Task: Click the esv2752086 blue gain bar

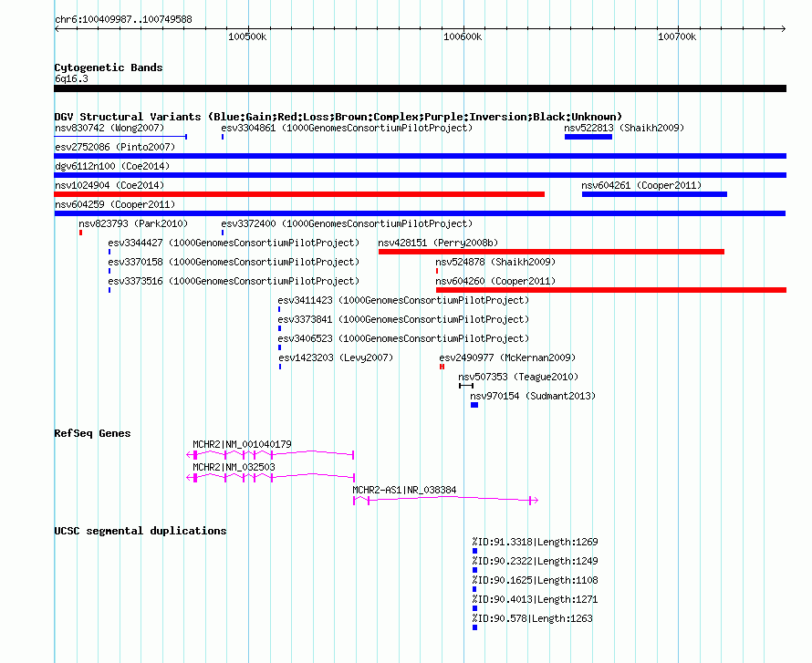Action: point(420,156)
